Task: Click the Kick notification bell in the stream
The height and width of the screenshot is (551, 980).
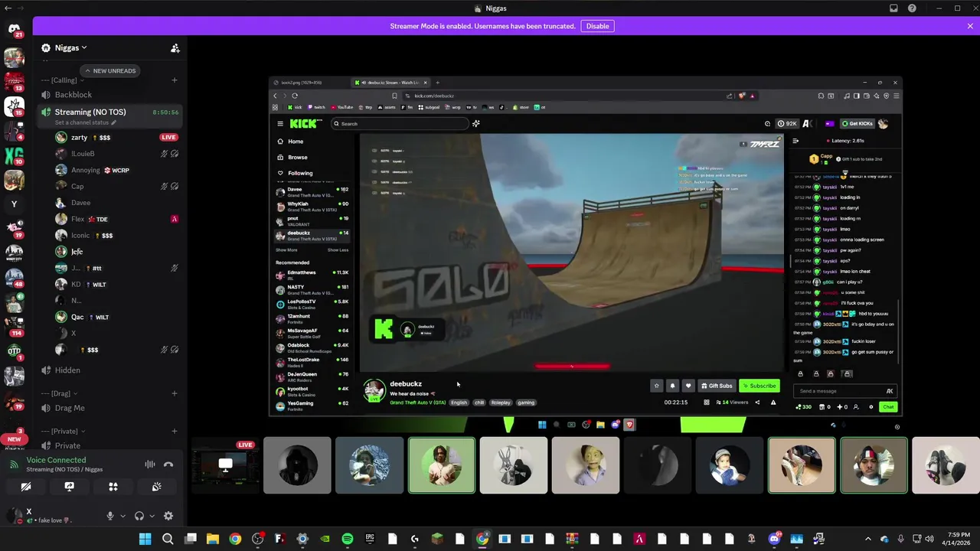Action: [672, 386]
